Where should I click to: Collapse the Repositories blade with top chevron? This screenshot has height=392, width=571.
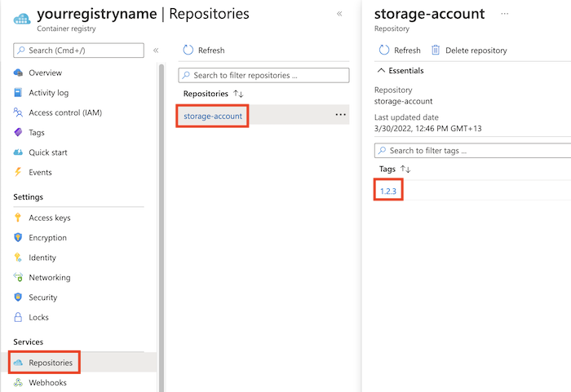(339, 14)
